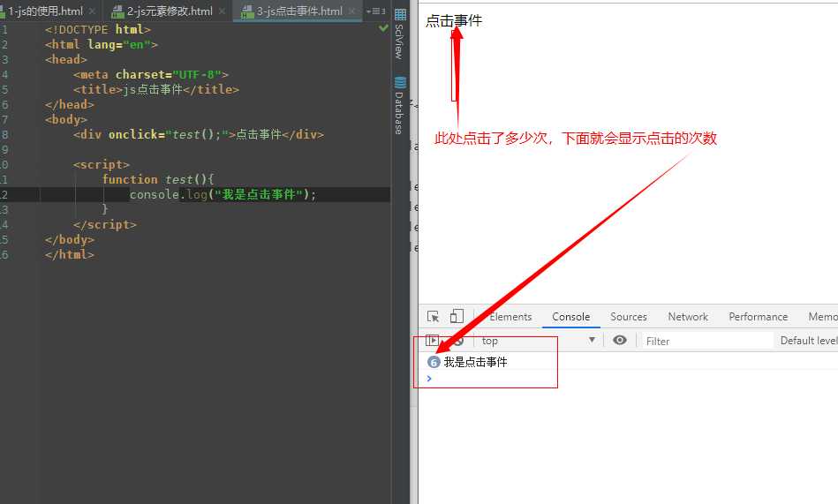Click the <html lang="en"> code line
Image resolution: width=838 pixels, height=504 pixels.
(x=102, y=45)
